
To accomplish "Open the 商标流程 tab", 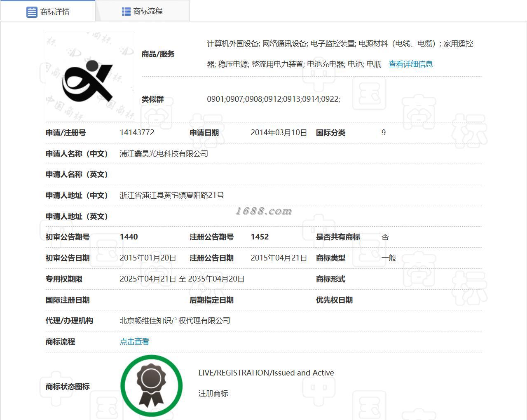I will click(142, 11).
